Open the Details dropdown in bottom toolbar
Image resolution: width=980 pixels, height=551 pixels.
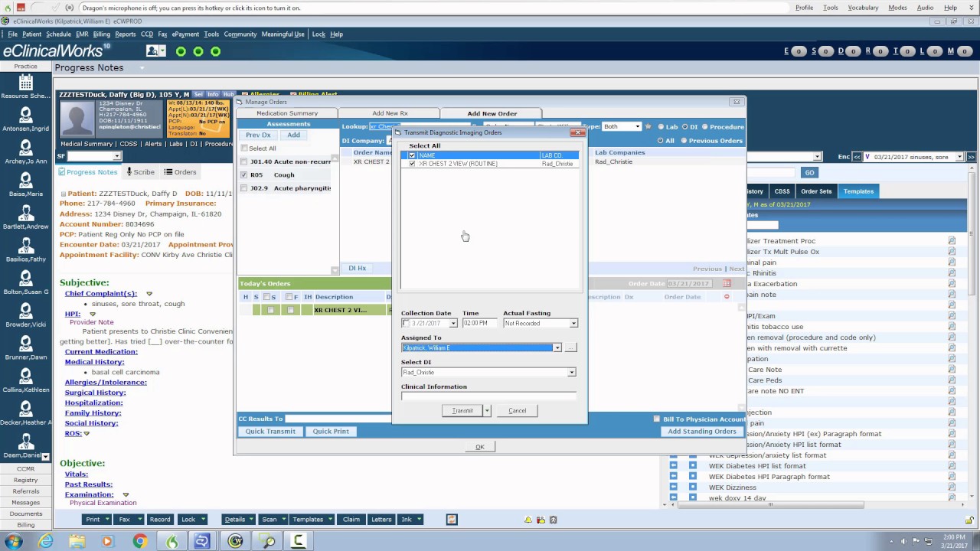click(239, 520)
